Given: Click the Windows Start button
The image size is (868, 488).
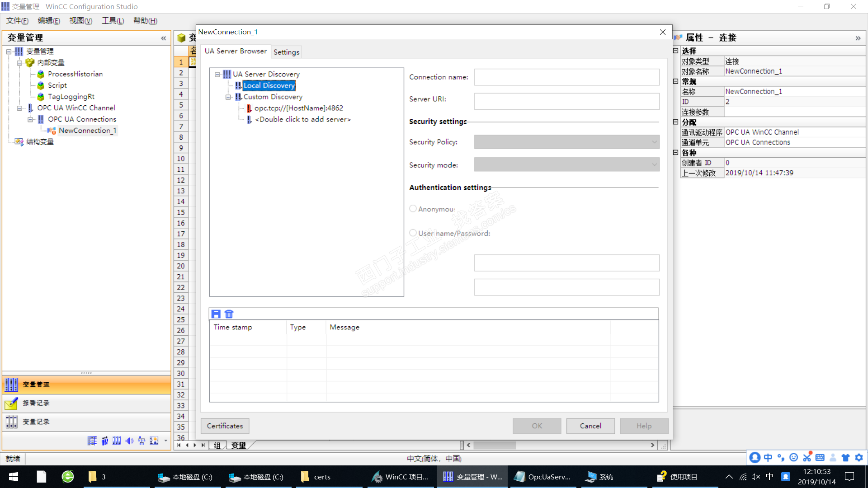Looking at the screenshot, I should pos(14,477).
